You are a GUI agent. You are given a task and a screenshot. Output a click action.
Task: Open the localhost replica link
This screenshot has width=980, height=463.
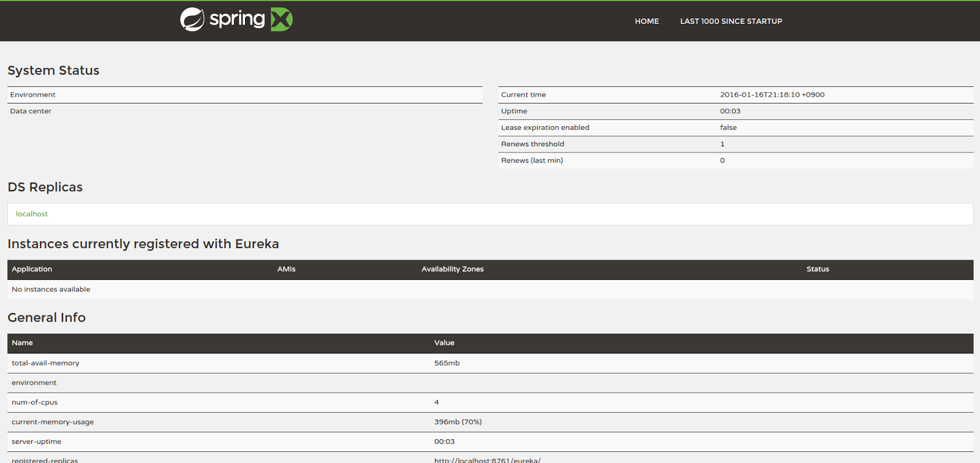pyautogui.click(x=32, y=214)
